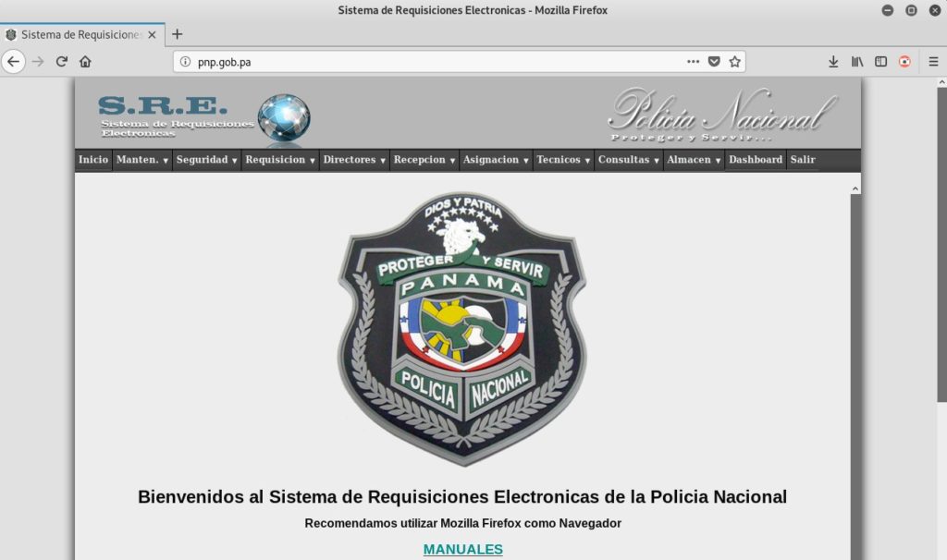Minimize the Firefox window

(x=887, y=10)
